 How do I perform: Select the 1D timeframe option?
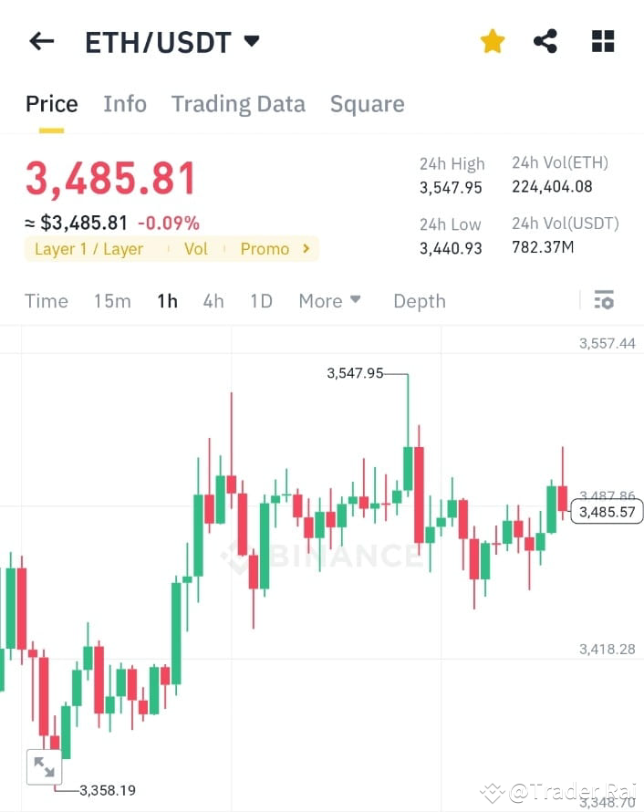pyautogui.click(x=261, y=300)
